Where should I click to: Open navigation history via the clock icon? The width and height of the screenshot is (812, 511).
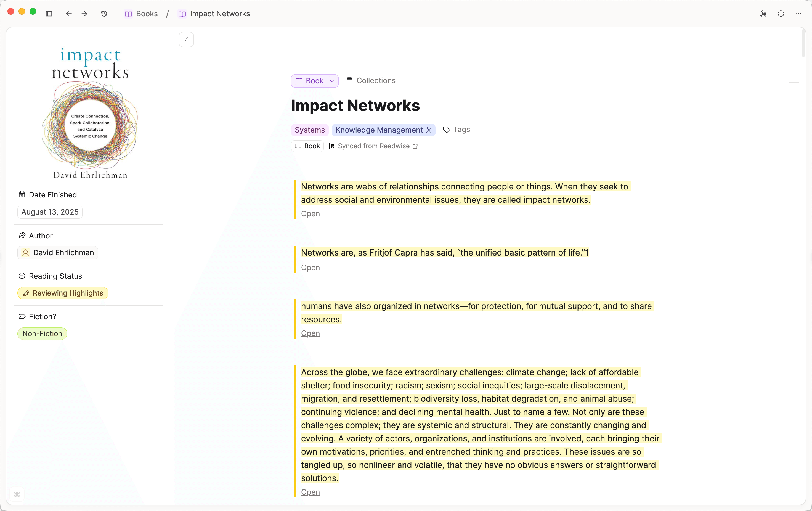click(x=104, y=14)
